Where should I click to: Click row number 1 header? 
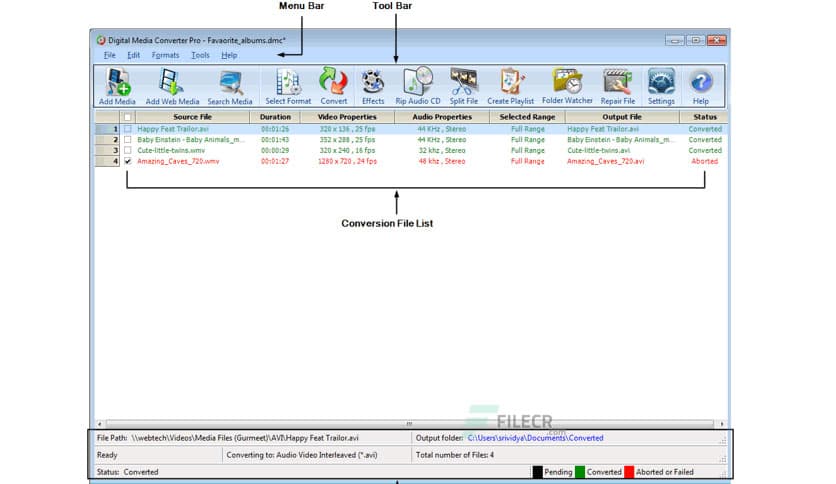tap(107, 129)
